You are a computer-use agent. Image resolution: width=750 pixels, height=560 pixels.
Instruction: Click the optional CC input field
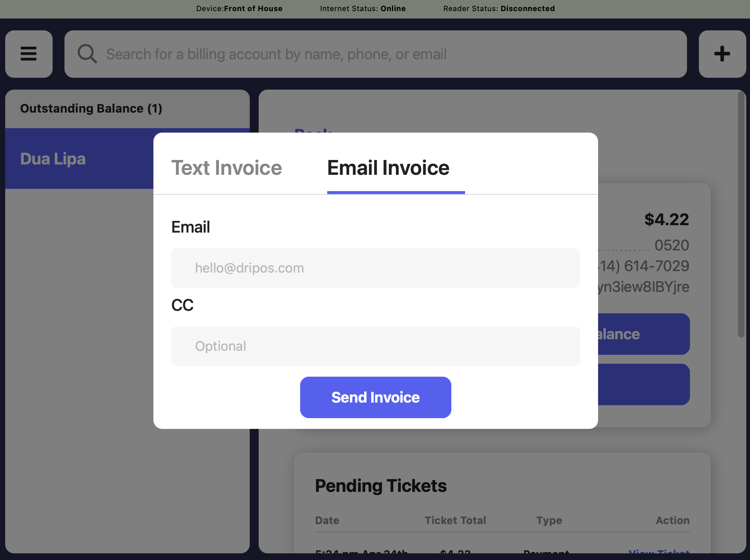click(x=375, y=346)
